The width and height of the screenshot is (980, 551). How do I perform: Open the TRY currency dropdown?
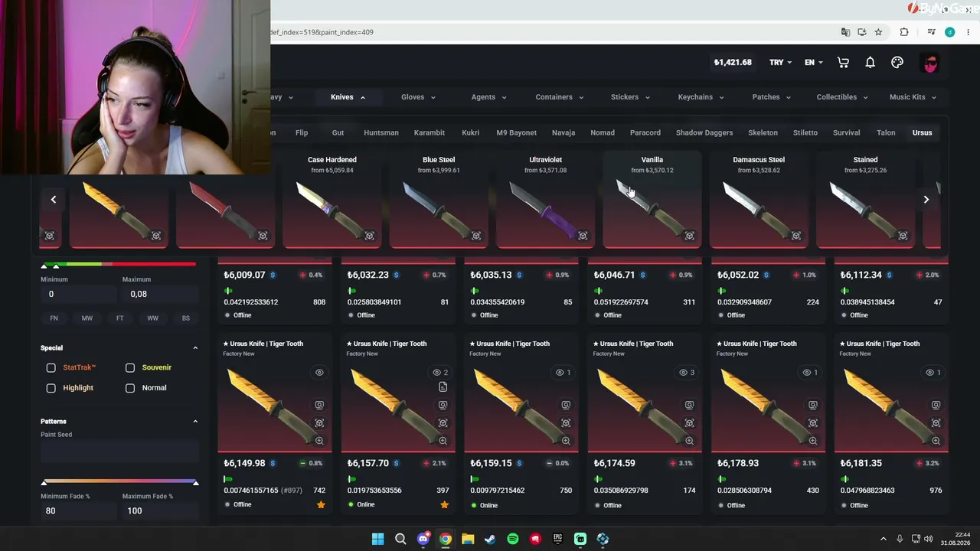coord(780,63)
